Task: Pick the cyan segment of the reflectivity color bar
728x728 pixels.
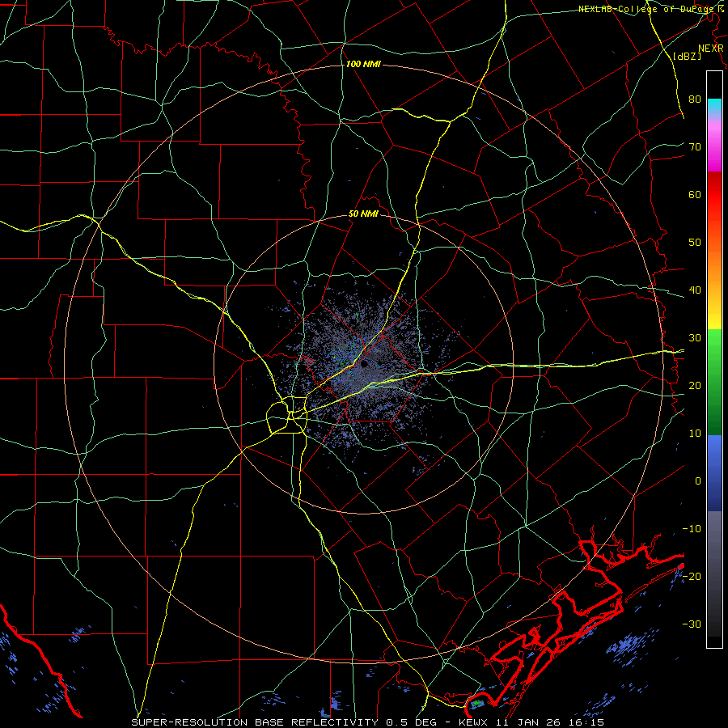Action: click(x=714, y=105)
